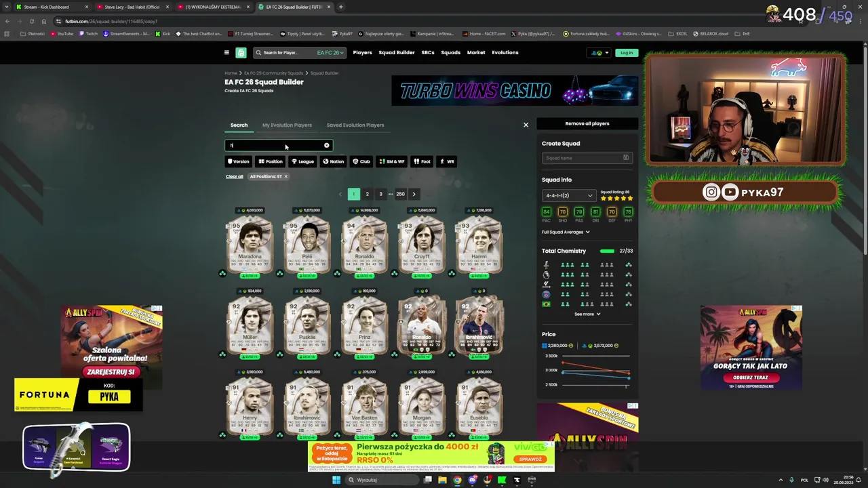Go to results page 2

point(367,194)
